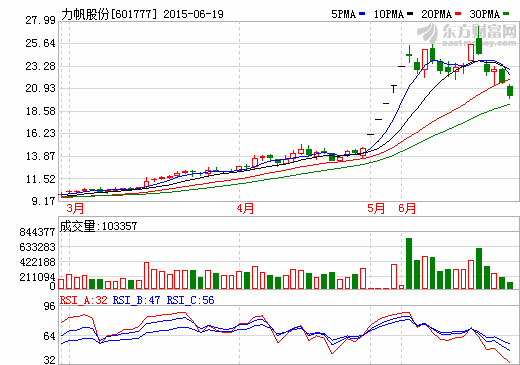The width and height of the screenshot is (520, 365).
Task: Click the last green candlestick on the chart
Action: click(x=510, y=91)
